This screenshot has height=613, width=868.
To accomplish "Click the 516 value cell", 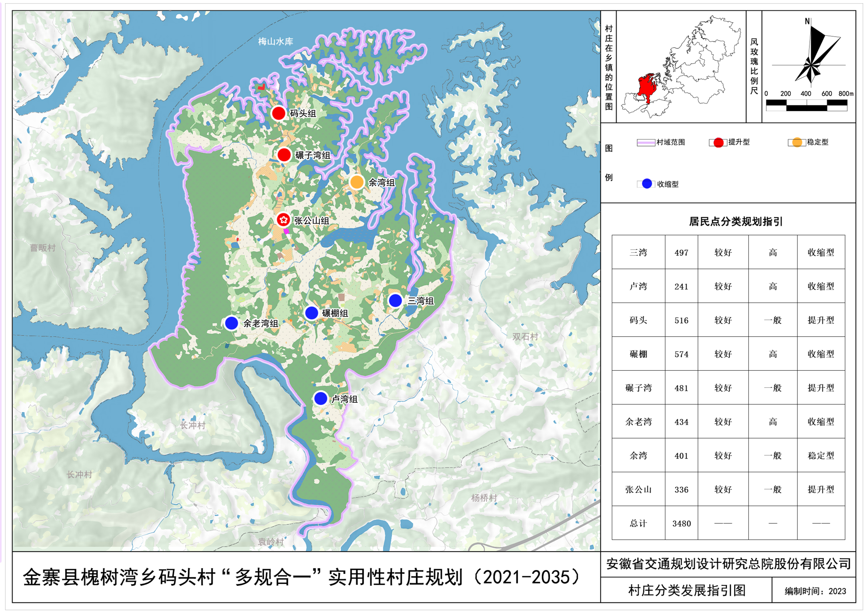I will [681, 320].
